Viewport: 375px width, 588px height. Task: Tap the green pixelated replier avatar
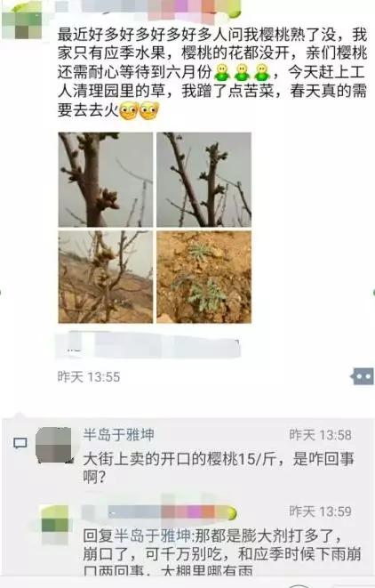point(55,524)
